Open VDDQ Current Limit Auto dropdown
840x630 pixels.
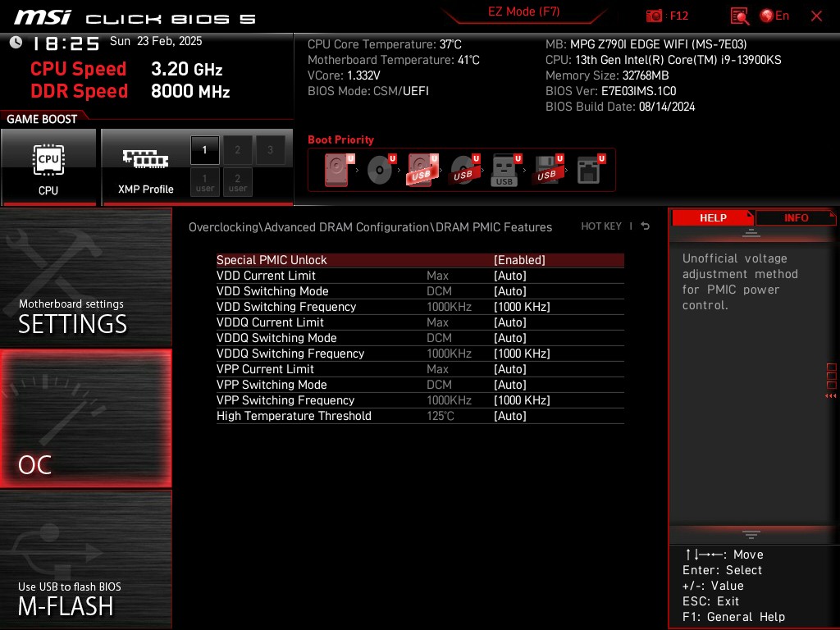[x=510, y=322]
